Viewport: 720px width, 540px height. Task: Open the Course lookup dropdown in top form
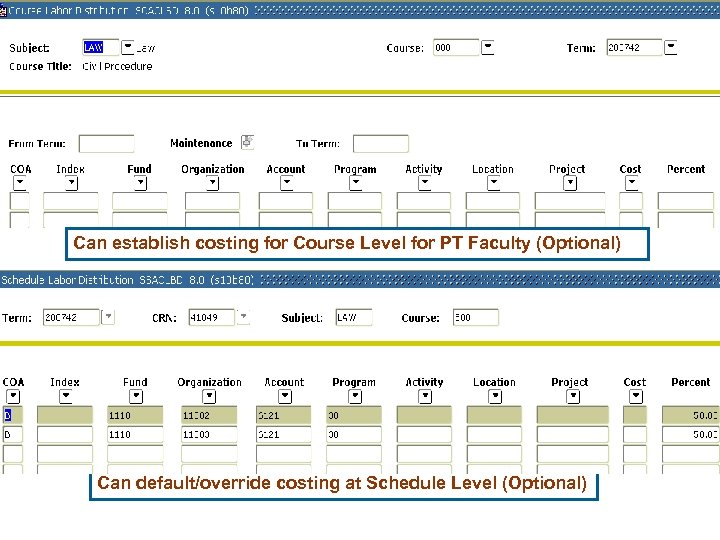pyautogui.click(x=487, y=47)
